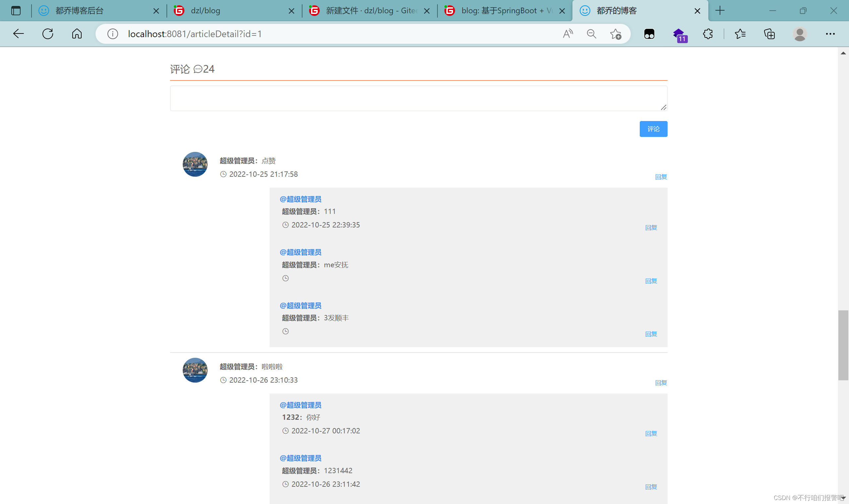849x504 pixels.
Task: Open the user profile avatar
Action: (800, 33)
